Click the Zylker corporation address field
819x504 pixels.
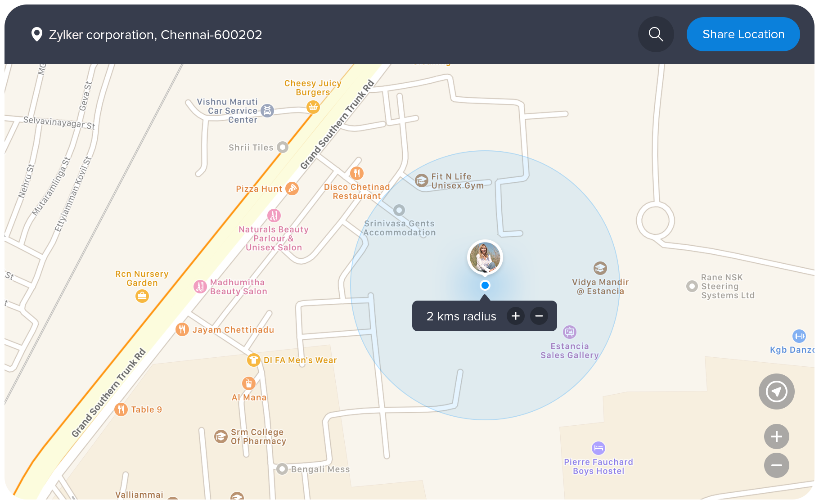tap(155, 34)
